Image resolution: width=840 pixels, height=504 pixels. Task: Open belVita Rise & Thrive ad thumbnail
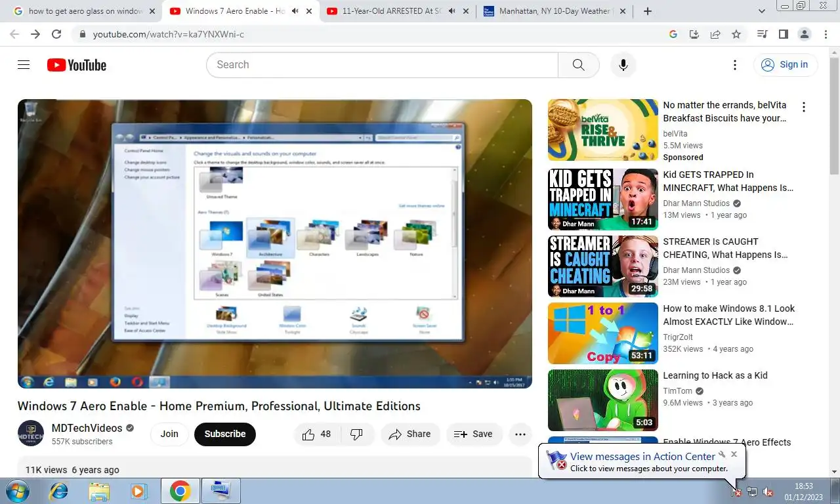pos(603,130)
